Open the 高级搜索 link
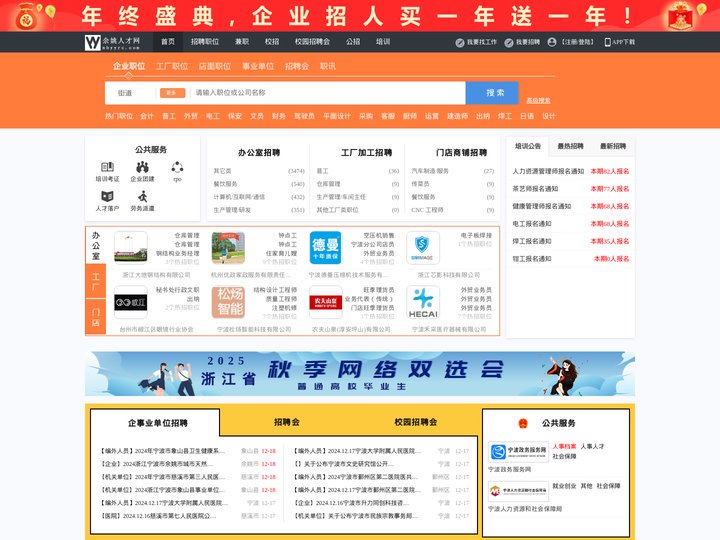This screenshot has width=720, height=540. [x=538, y=101]
